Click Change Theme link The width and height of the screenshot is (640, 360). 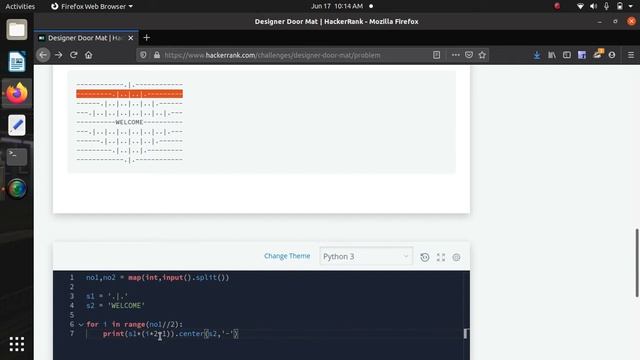pyautogui.click(x=287, y=256)
